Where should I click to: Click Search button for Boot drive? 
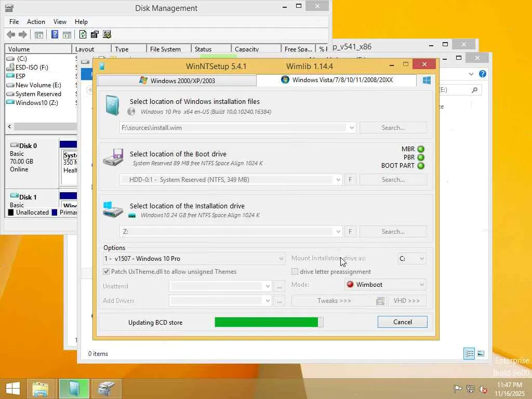[393, 180]
